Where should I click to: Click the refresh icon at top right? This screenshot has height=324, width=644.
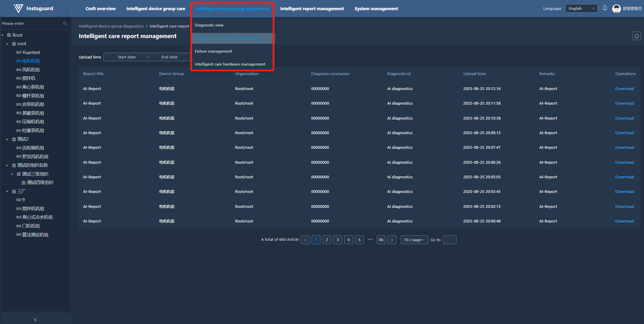(x=637, y=36)
